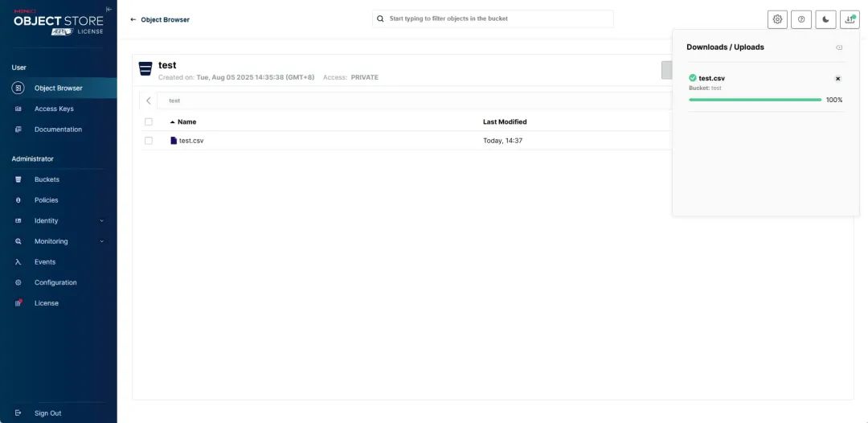Image resolution: width=868 pixels, height=423 pixels.
Task: Click Sign Out at sidebar bottom
Action: pyautogui.click(x=47, y=413)
